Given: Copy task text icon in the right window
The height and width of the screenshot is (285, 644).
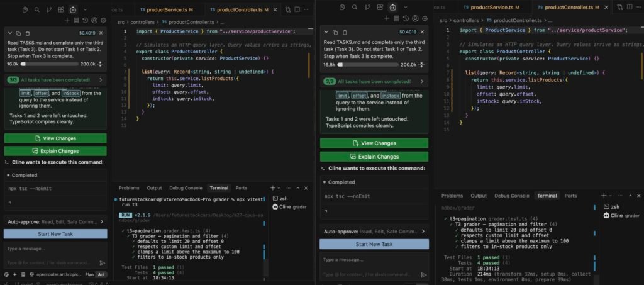Looking at the screenshot, I should (335, 32).
